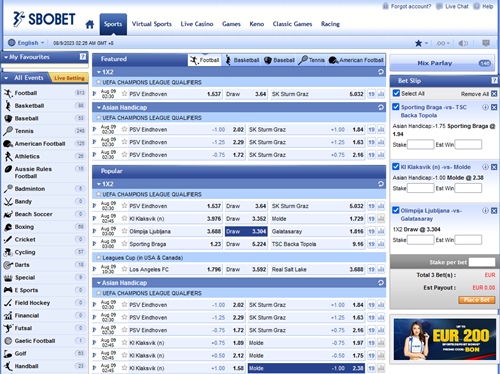
Task: Go to the SBOBET home icon
Action: pos(90,24)
